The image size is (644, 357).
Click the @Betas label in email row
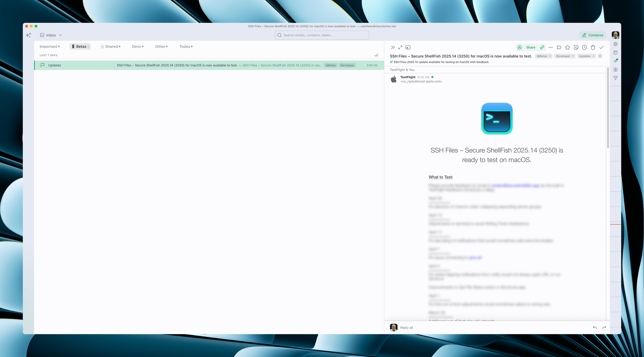[330, 65]
